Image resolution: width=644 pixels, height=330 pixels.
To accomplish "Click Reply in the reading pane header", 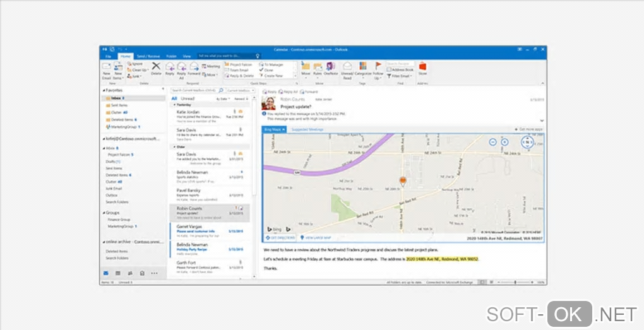I will 270,91.
